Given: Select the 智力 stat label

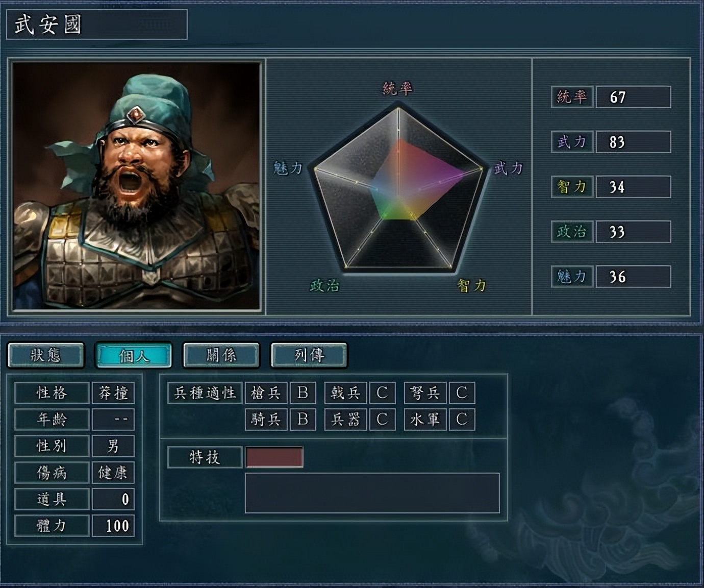Looking at the screenshot, I should [572, 186].
